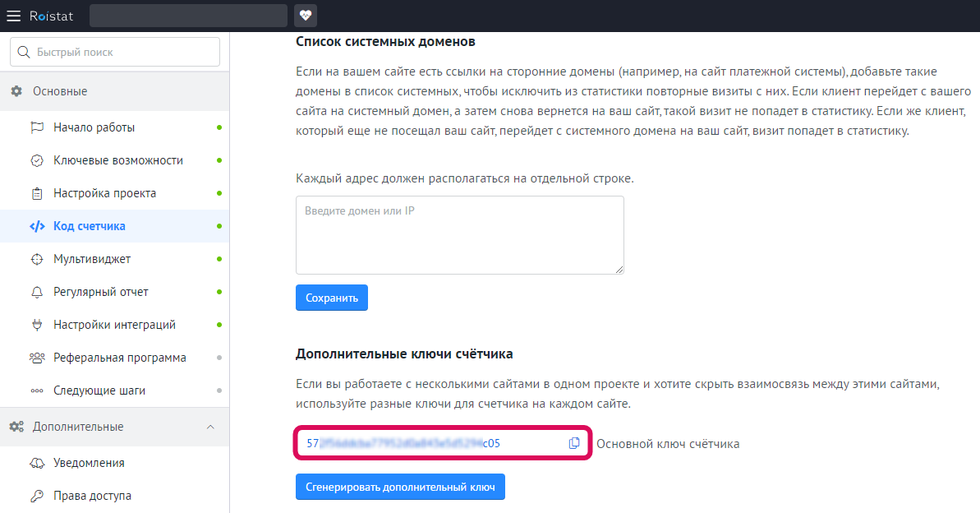Copy the main counter key

(574, 443)
